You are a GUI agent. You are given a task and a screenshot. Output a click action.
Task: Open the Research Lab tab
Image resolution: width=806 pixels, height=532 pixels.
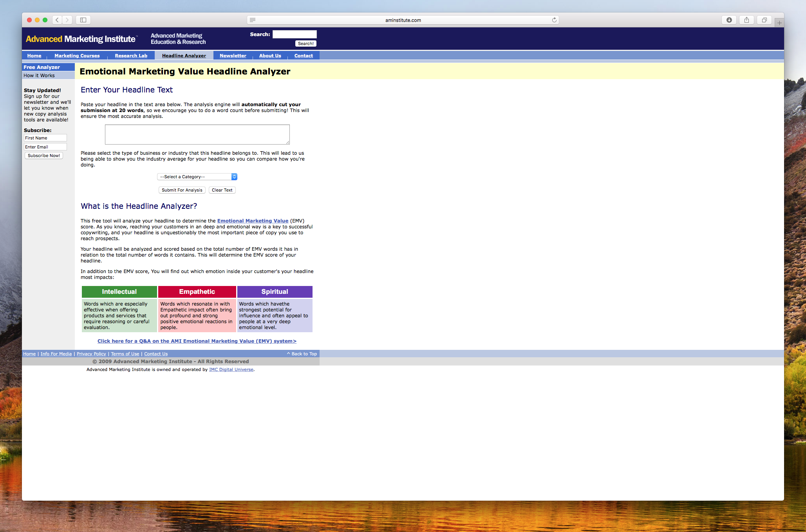[131, 56]
